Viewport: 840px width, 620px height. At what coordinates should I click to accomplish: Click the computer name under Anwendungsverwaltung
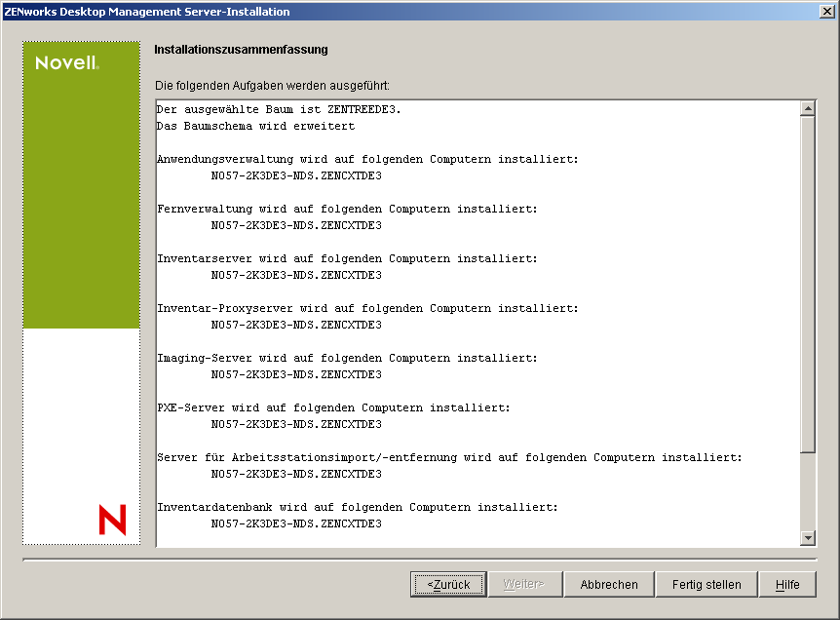coord(296,175)
